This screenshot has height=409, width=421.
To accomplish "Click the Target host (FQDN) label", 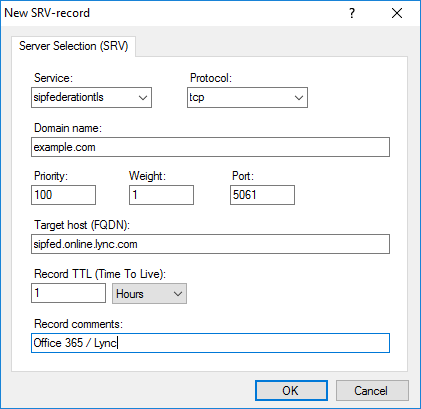I will (x=82, y=225).
